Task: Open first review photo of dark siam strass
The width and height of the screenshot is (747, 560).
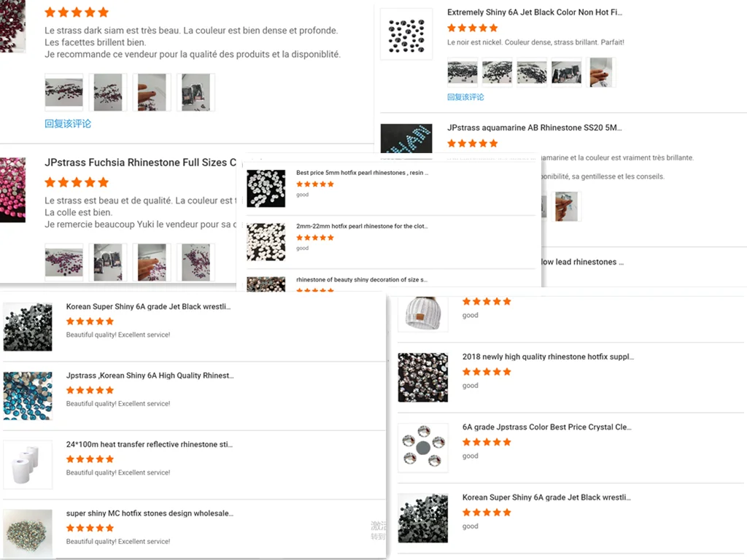Action: [x=64, y=93]
